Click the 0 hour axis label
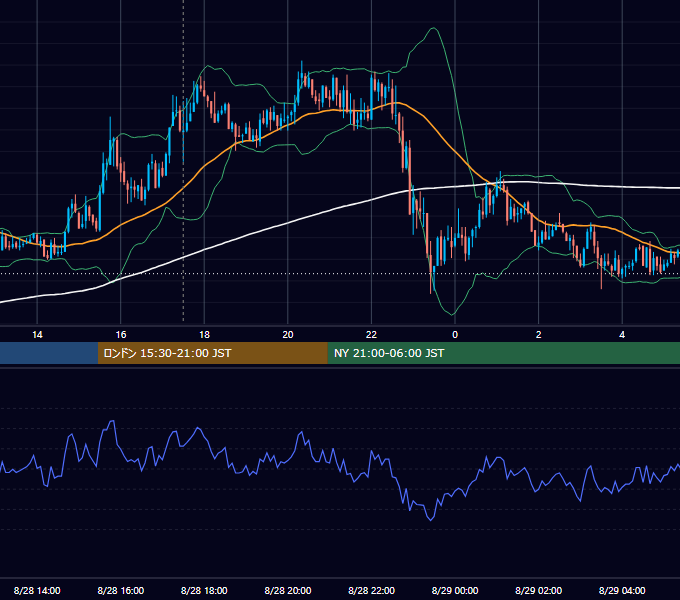The width and height of the screenshot is (680, 600). tap(455, 335)
